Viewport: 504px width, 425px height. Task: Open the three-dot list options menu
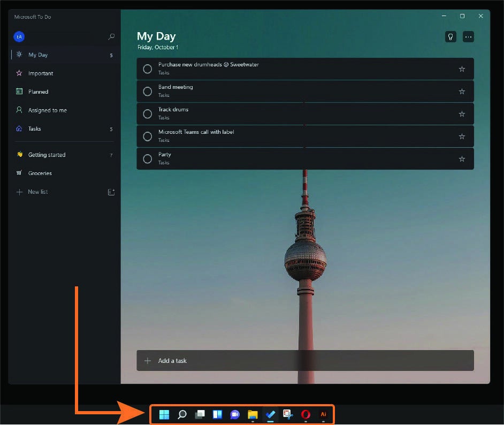point(468,37)
